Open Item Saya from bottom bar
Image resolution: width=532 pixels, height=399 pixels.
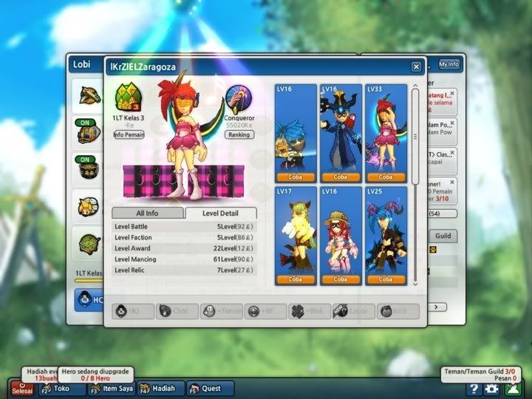112,389
